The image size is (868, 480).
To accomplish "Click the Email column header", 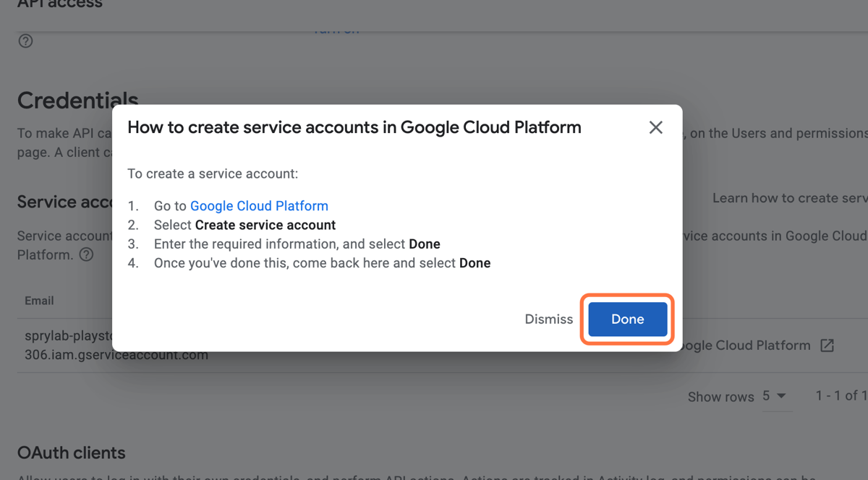I will pyautogui.click(x=39, y=301).
